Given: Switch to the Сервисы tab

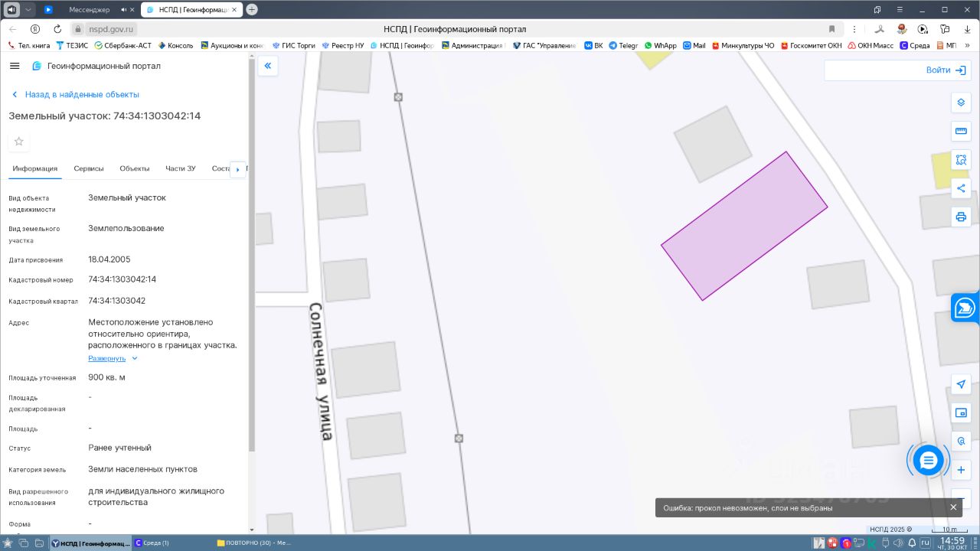Looking at the screenshot, I should (x=89, y=168).
